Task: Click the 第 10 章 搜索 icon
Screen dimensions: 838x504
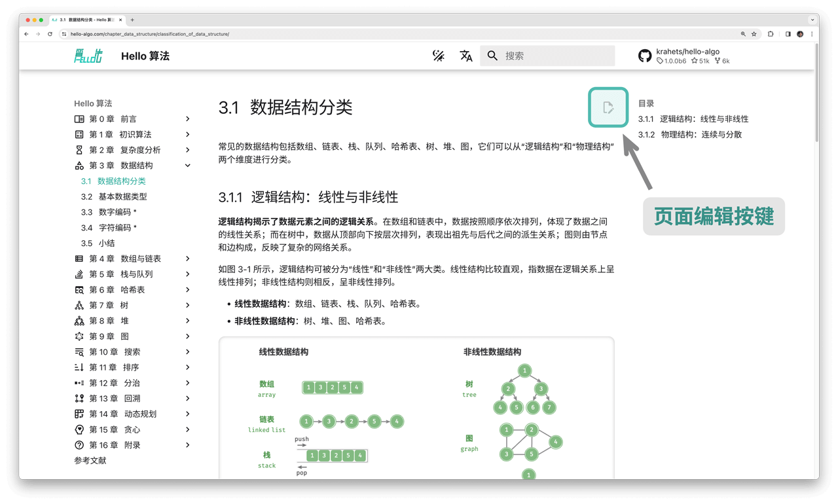Action: [x=79, y=352]
